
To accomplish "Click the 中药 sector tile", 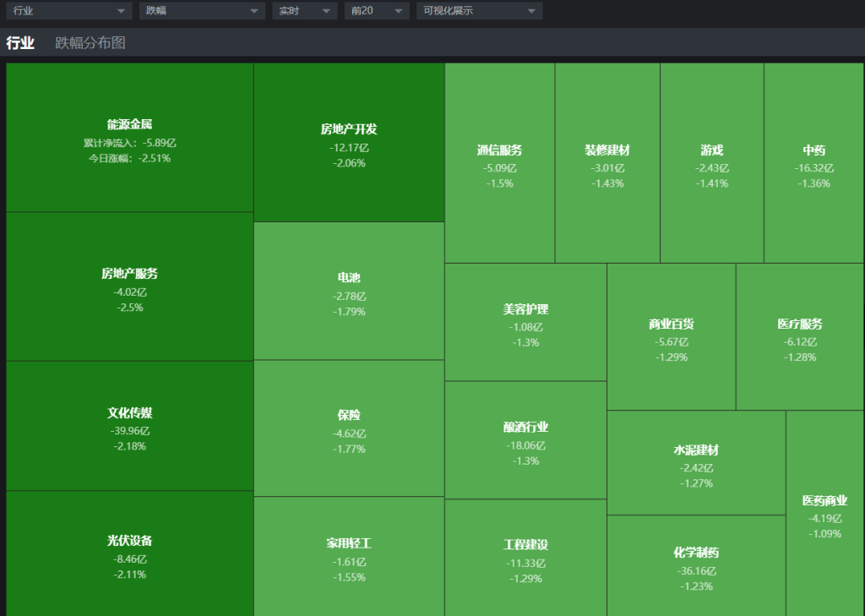I will (x=813, y=165).
